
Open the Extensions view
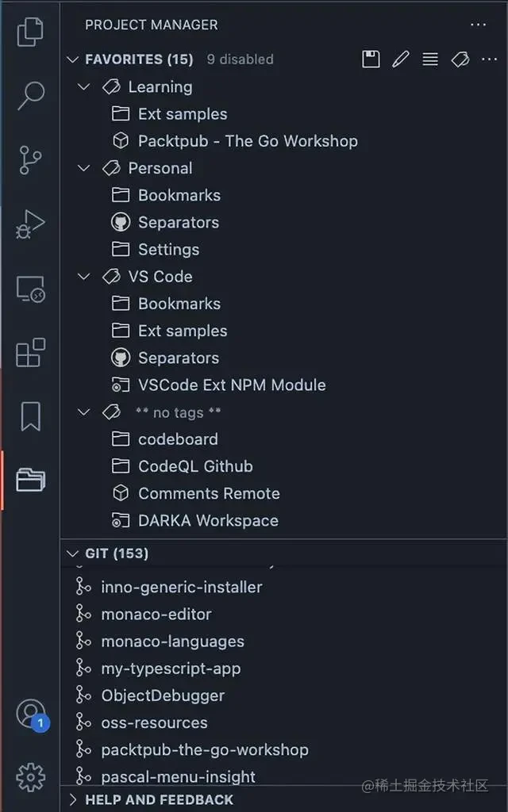coord(31,353)
